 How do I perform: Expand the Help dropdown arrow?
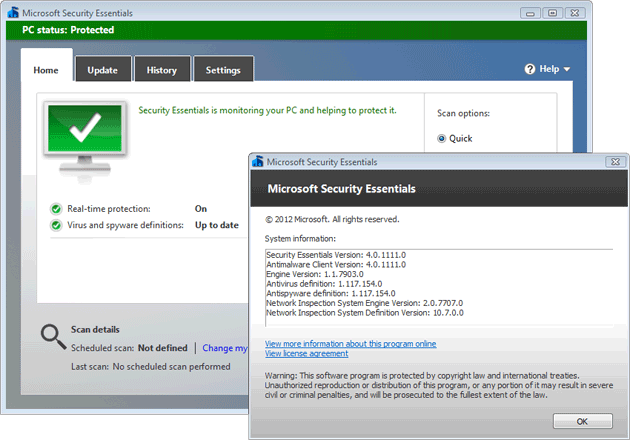click(567, 70)
